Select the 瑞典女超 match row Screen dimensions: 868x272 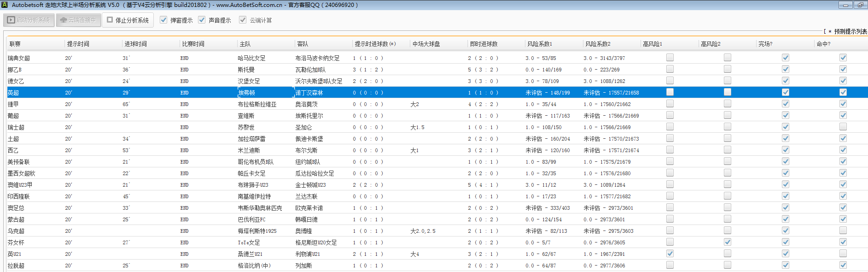(19, 58)
